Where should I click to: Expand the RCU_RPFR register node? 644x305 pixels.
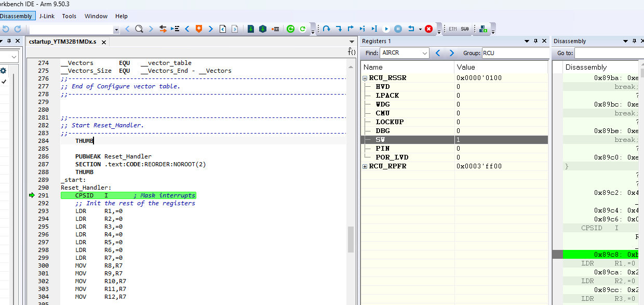click(365, 166)
